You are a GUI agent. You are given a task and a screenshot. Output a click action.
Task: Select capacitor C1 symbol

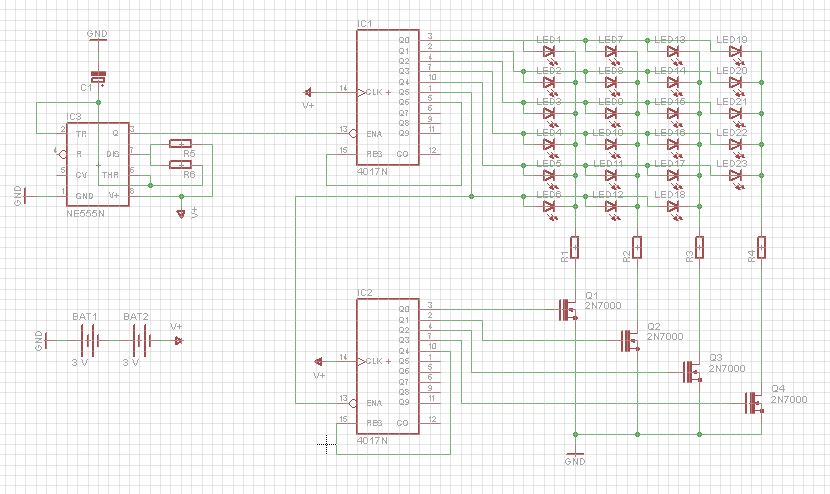(x=98, y=77)
